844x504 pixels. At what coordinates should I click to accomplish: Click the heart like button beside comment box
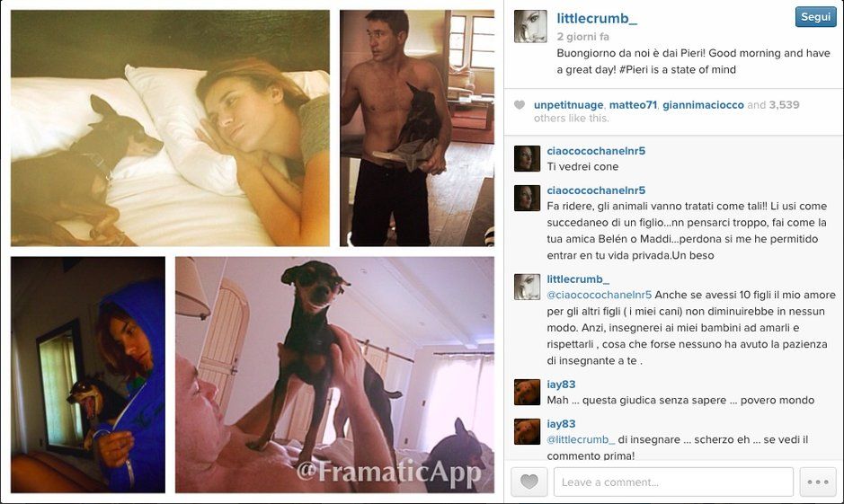pos(529,482)
